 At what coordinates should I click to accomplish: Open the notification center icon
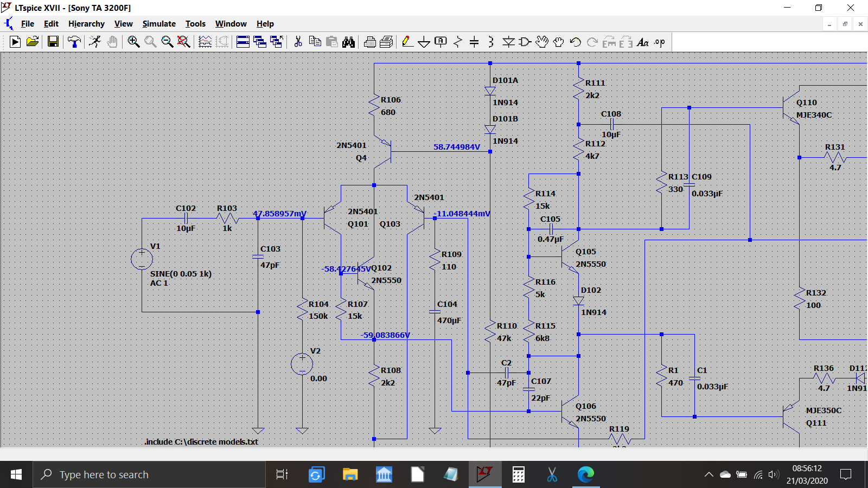coord(845,474)
